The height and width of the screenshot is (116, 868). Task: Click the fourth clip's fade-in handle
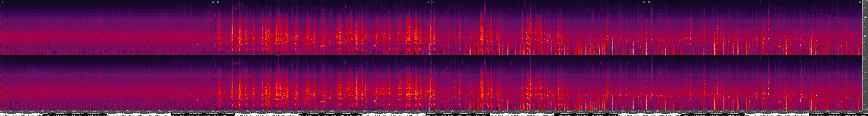649,2
